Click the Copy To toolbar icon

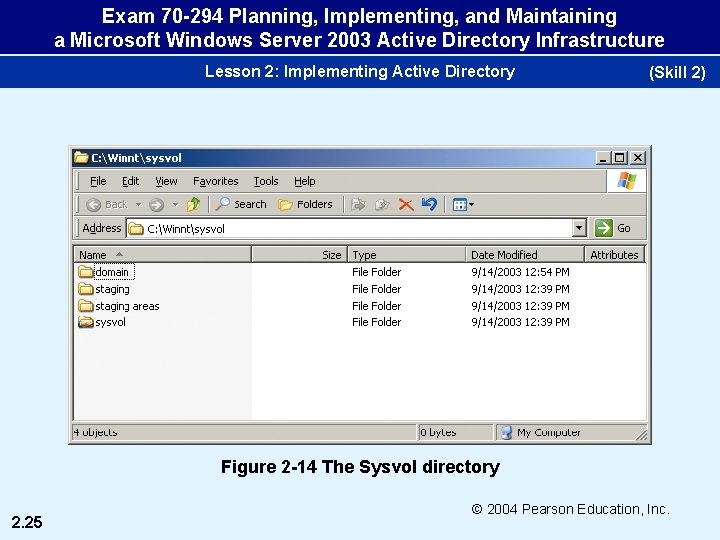click(x=382, y=204)
